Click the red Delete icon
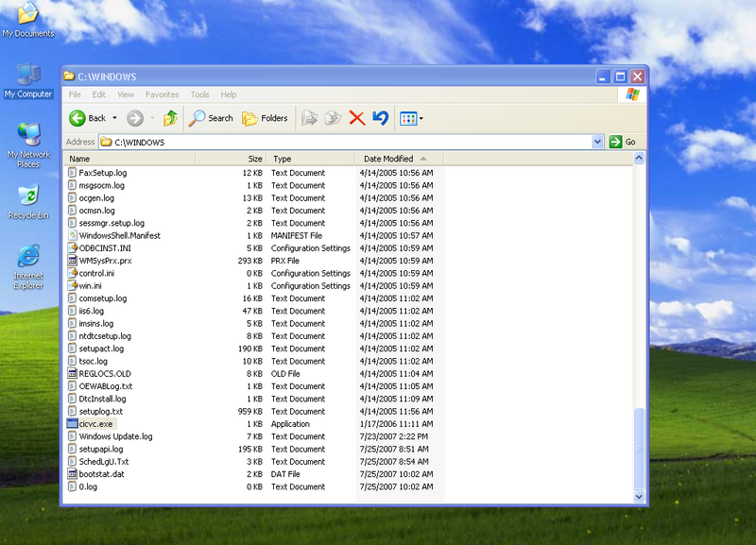 tap(357, 118)
